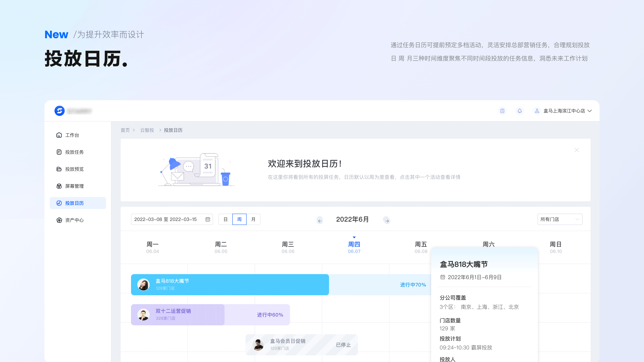The width and height of the screenshot is (644, 362).
Task: Click the calendar welcome illustration
Action: coord(197,169)
